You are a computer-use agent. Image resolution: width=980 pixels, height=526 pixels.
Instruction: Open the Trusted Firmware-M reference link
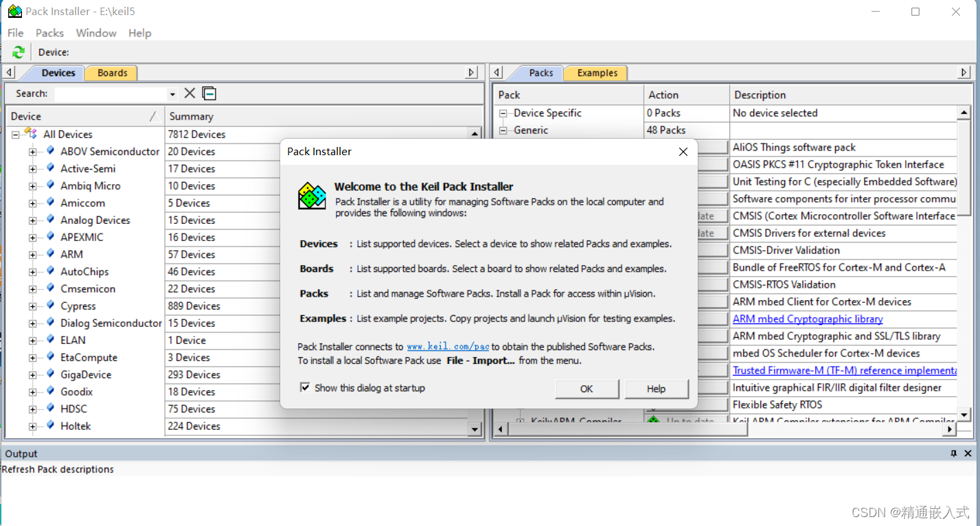click(845, 370)
